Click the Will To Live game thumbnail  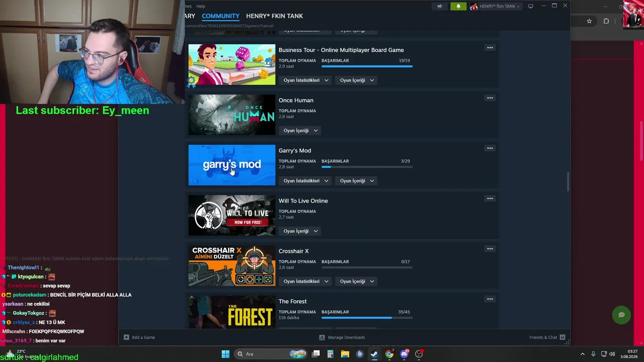click(232, 215)
